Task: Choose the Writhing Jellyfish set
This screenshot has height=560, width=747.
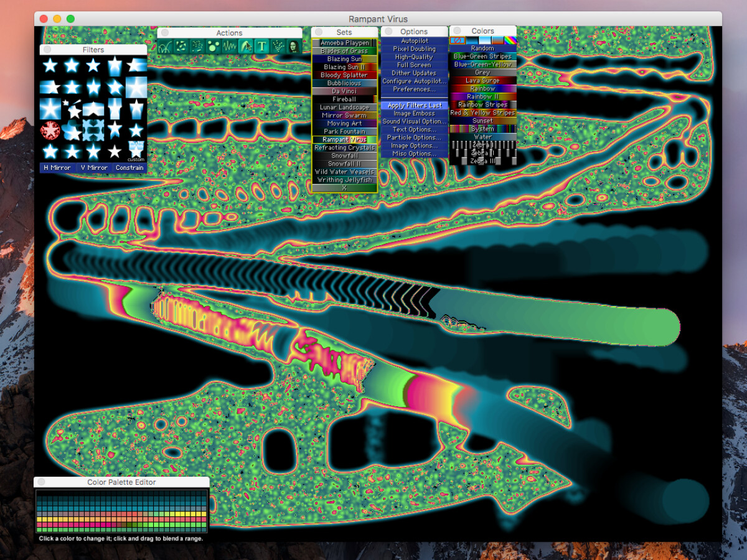Action: 344,180
